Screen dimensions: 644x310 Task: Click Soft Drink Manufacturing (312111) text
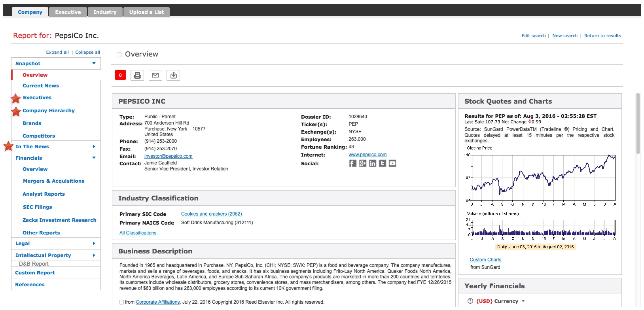tap(217, 223)
